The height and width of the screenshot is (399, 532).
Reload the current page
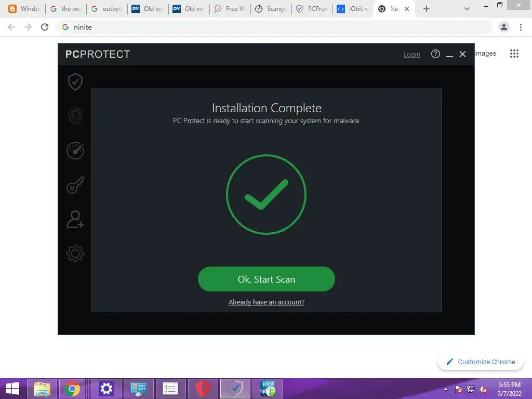pyautogui.click(x=45, y=27)
